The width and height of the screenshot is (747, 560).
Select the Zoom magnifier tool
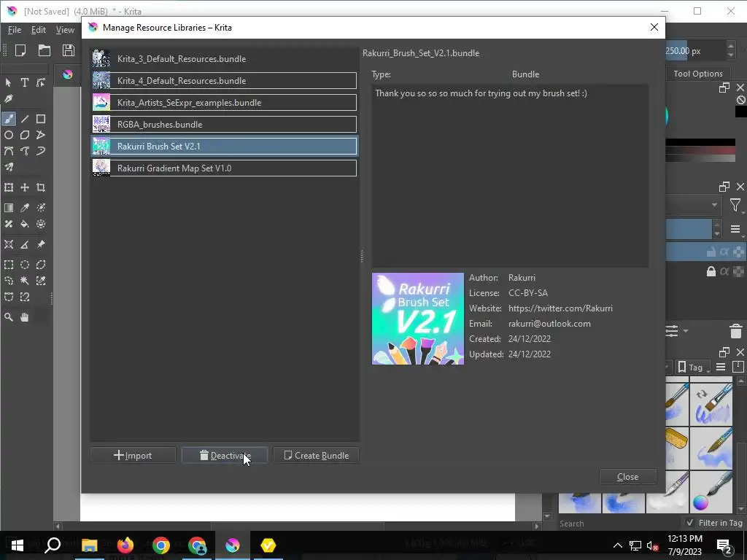tap(9, 317)
